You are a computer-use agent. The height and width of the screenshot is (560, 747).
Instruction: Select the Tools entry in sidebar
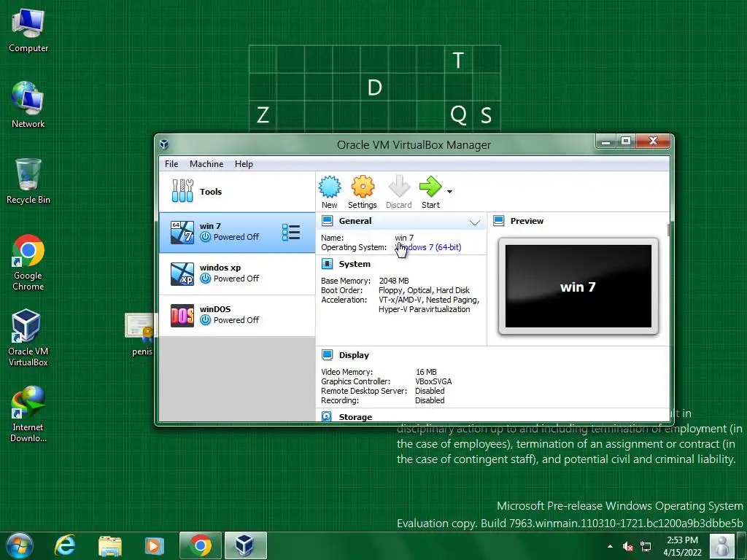[x=237, y=192]
